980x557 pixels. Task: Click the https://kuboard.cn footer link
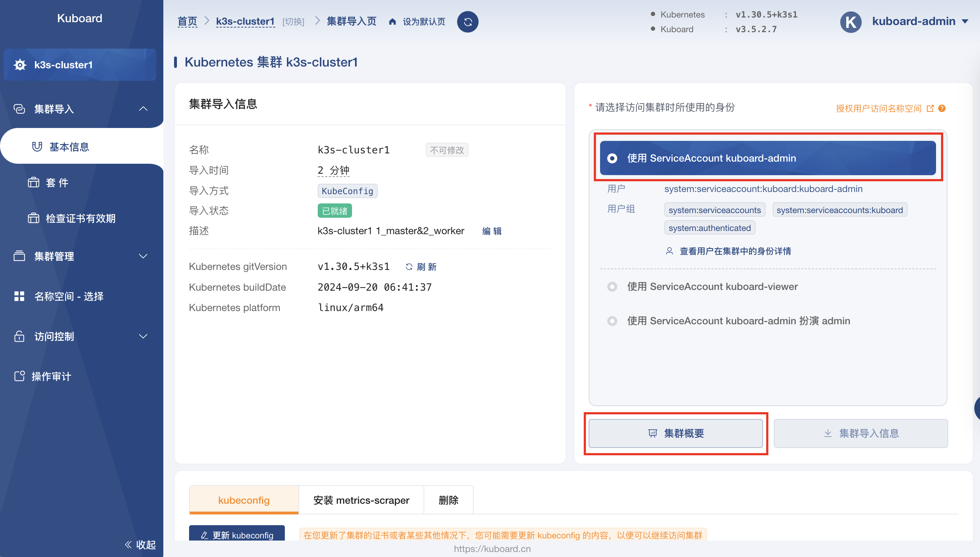(492, 548)
